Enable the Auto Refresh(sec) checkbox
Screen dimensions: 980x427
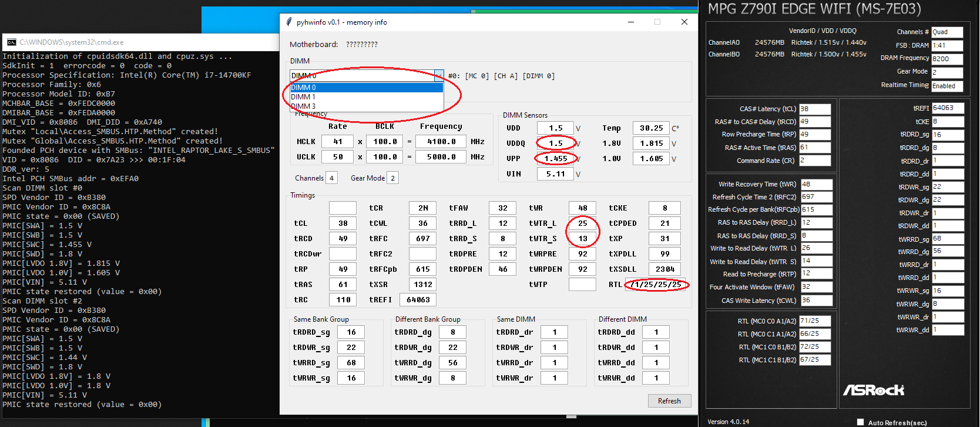tap(860, 422)
